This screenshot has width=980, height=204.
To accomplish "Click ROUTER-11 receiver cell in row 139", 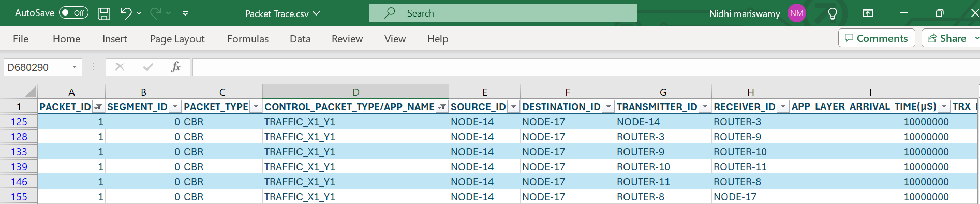I will 750,167.
